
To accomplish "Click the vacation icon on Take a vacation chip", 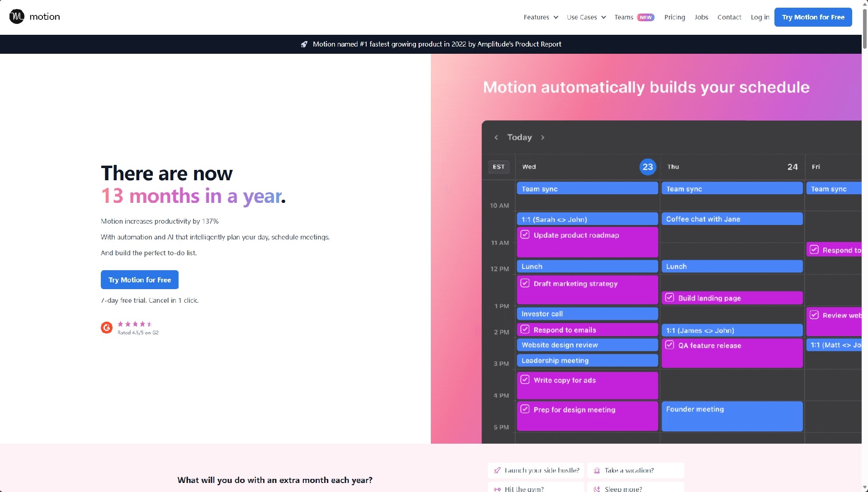I will (597, 470).
